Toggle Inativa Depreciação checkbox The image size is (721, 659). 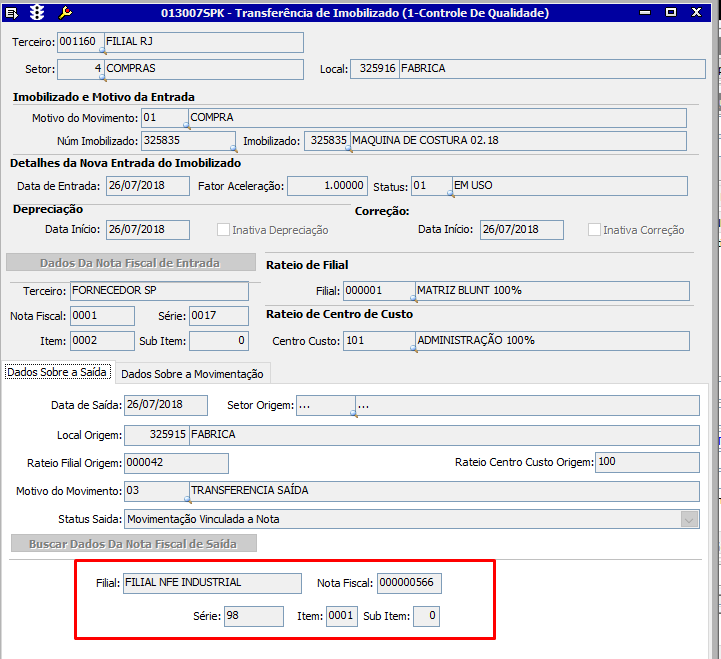[223, 229]
